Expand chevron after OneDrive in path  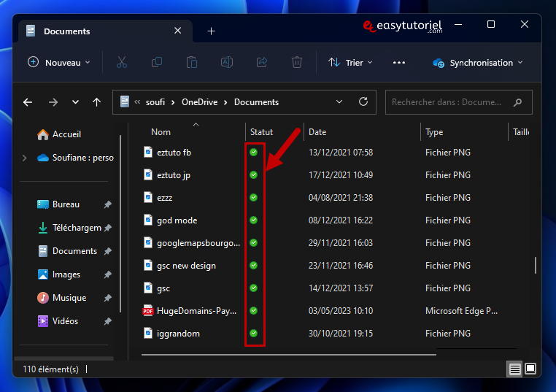click(x=225, y=102)
